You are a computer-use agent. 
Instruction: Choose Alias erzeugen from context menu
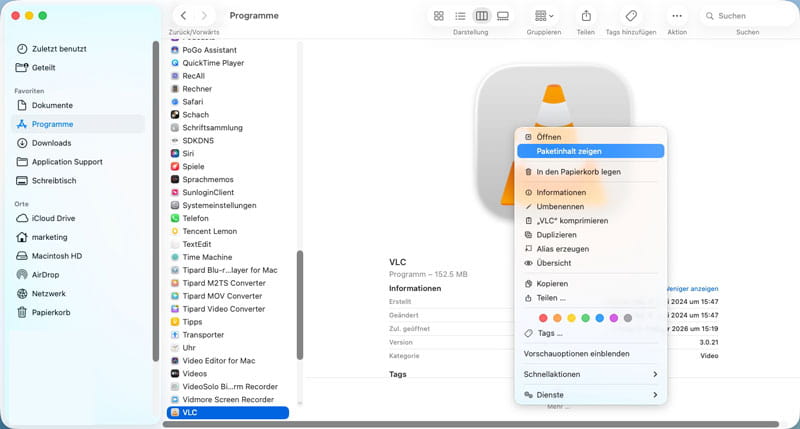591,249
